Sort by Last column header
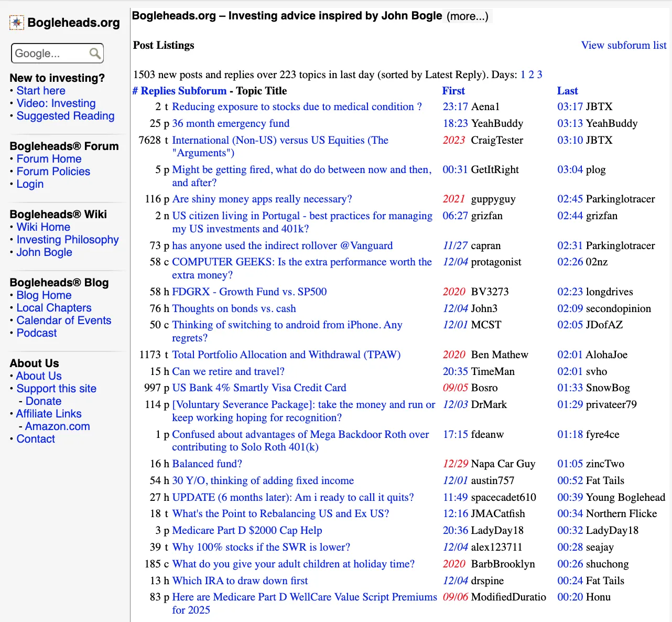The width and height of the screenshot is (672, 622). coord(567,91)
